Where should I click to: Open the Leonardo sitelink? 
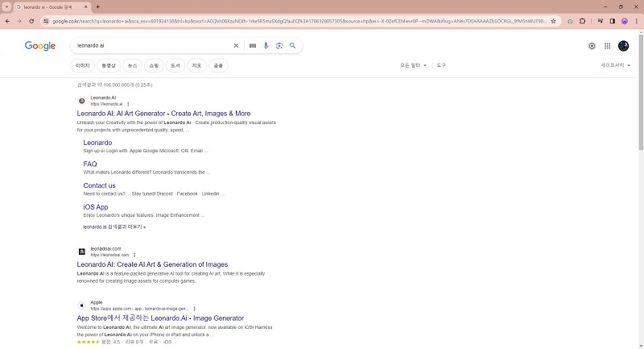97,143
